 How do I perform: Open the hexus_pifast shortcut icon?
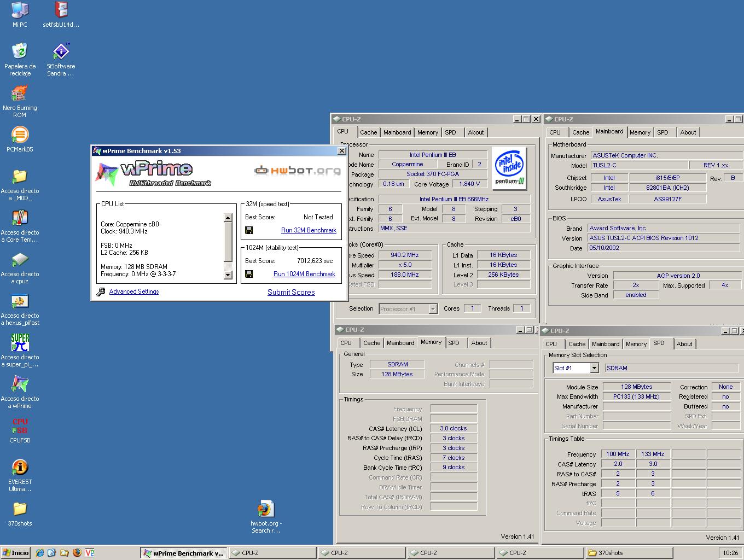(x=20, y=300)
